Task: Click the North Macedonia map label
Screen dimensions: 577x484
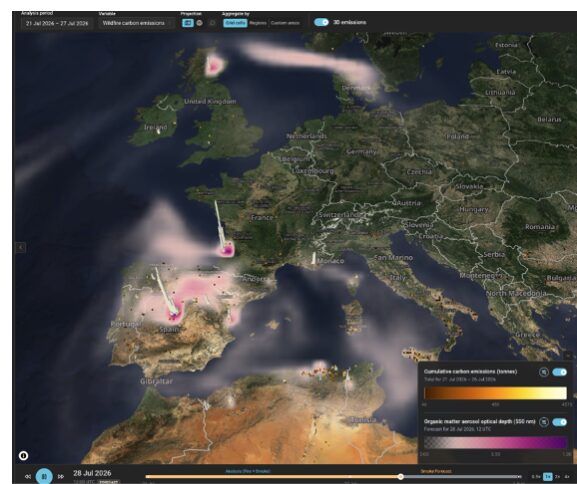Action: pyautogui.click(x=516, y=293)
